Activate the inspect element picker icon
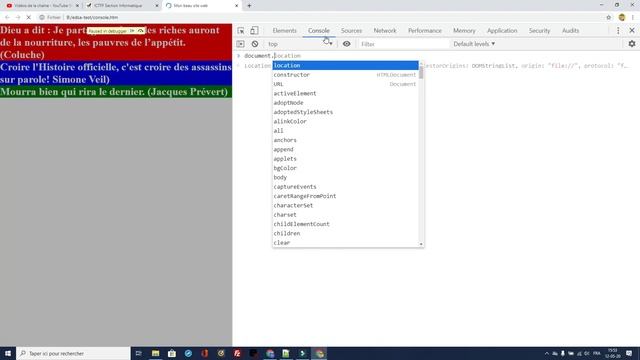The height and width of the screenshot is (360, 640). click(x=241, y=31)
